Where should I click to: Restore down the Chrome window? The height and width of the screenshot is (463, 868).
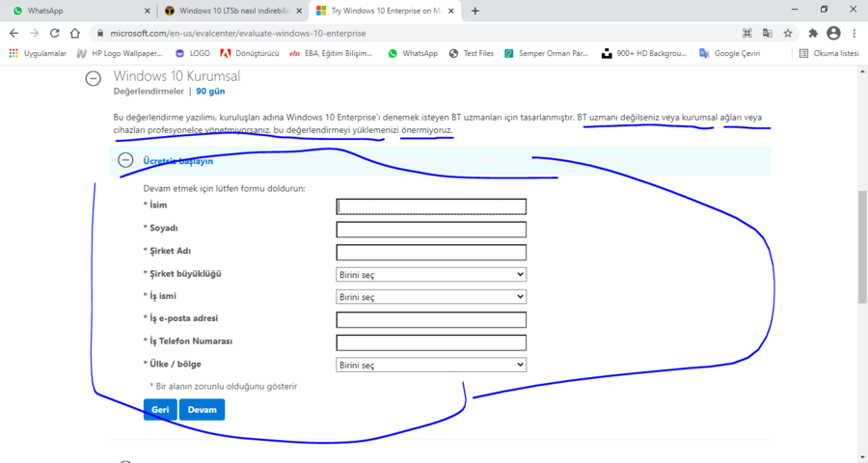pyautogui.click(x=824, y=10)
